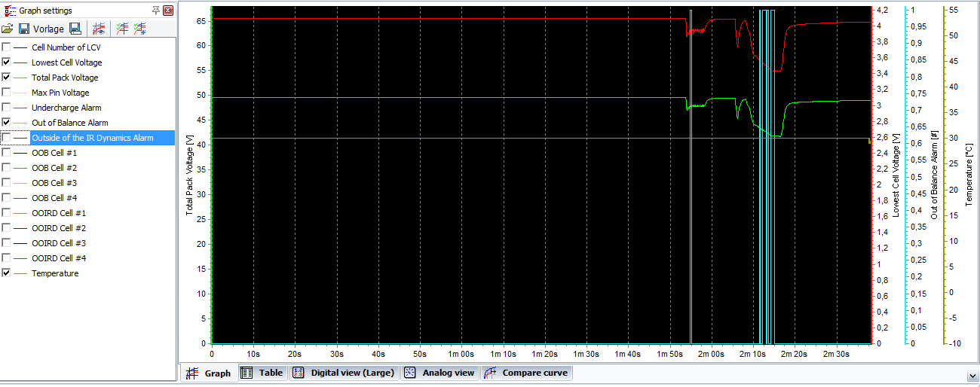Uncheck Total Pack Voltage checkbox

tap(6, 78)
